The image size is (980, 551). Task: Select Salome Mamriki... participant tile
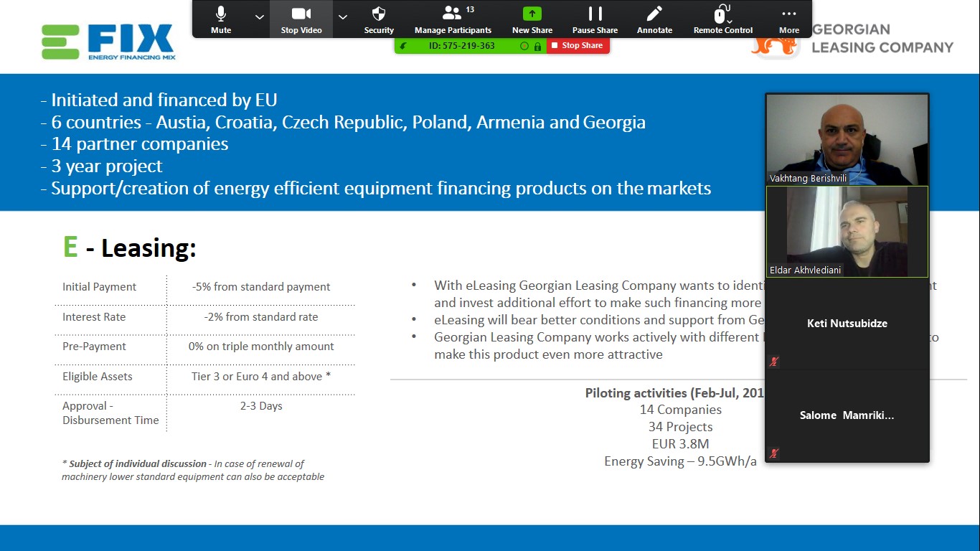coord(847,415)
